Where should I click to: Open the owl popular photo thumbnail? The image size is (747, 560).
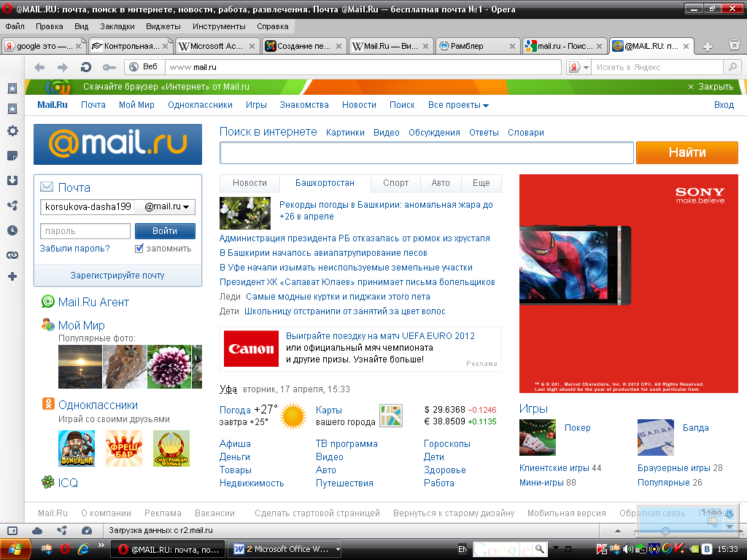coord(124,367)
